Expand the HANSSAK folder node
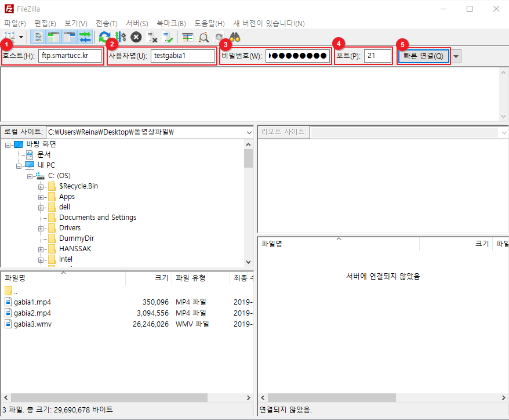 [41, 249]
